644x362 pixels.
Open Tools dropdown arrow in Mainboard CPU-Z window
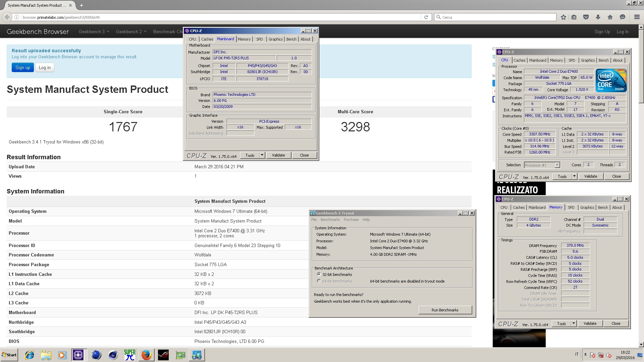pos(262,155)
